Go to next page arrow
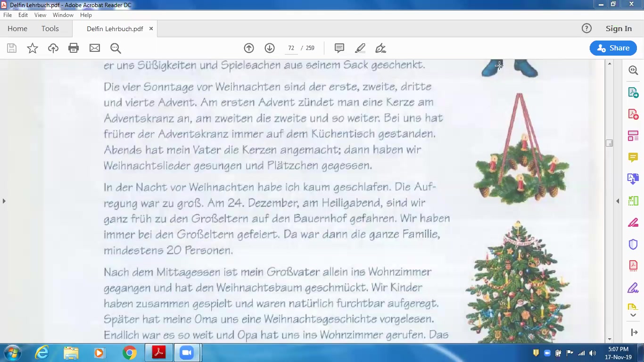This screenshot has height=362, width=644. 270,48
